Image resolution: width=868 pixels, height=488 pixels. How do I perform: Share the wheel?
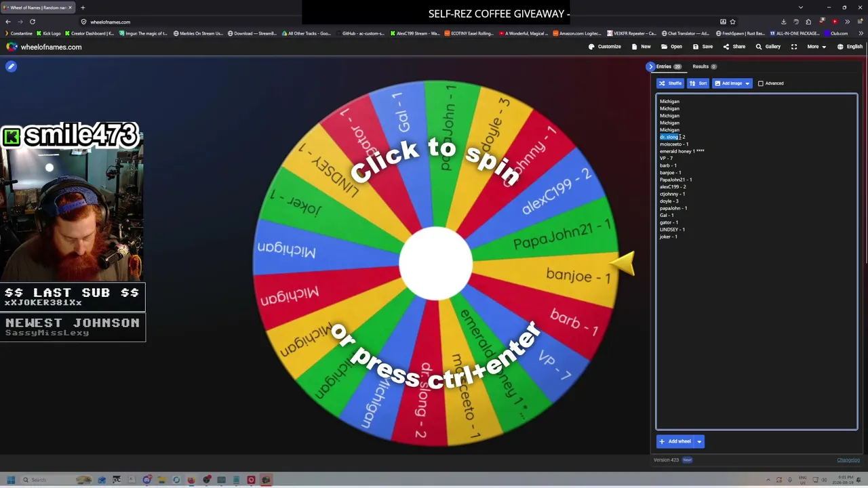click(x=734, y=47)
